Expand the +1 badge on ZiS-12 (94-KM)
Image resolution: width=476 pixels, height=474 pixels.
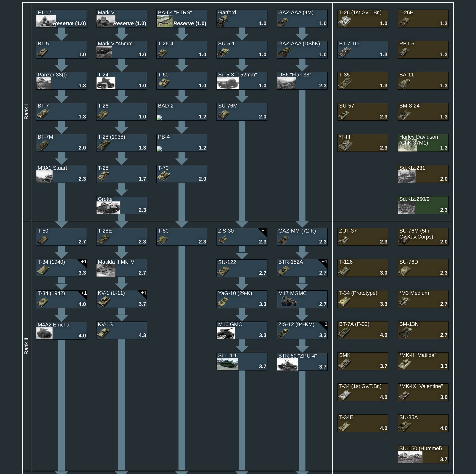click(324, 324)
